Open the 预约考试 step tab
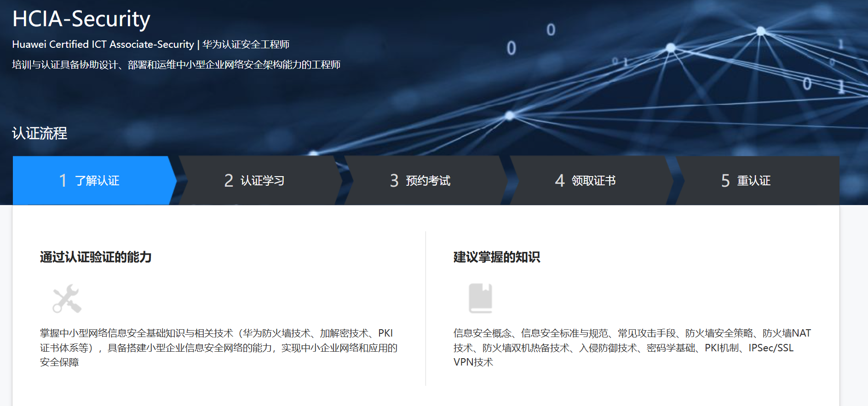 tap(426, 180)
